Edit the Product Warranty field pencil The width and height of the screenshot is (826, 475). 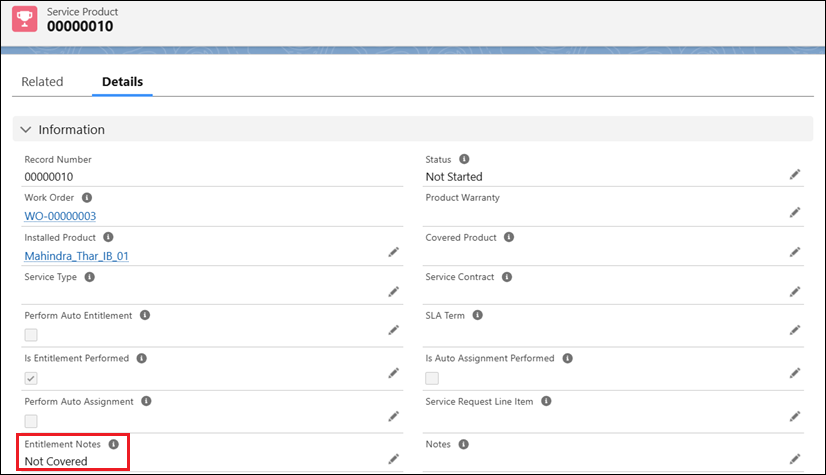pyautogui.click(x=795, y=212)
